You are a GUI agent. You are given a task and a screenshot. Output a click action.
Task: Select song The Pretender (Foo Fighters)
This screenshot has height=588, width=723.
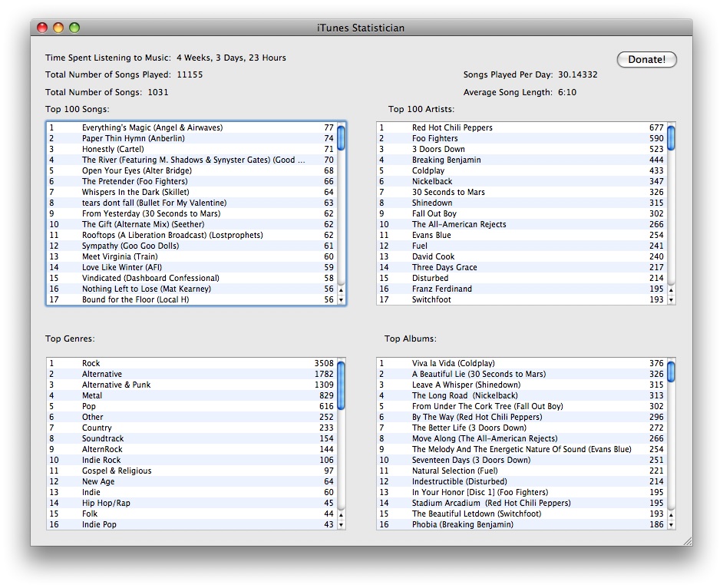[x=191, y=181]
